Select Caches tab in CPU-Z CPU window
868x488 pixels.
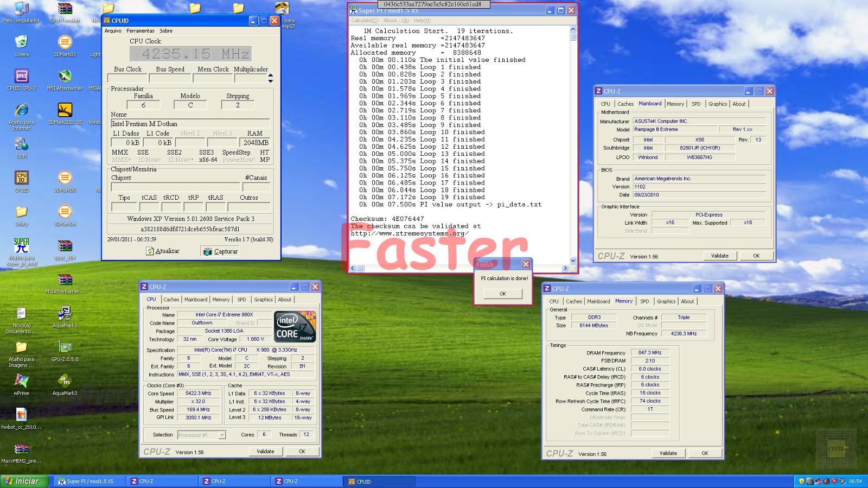[x=171, y=300]
